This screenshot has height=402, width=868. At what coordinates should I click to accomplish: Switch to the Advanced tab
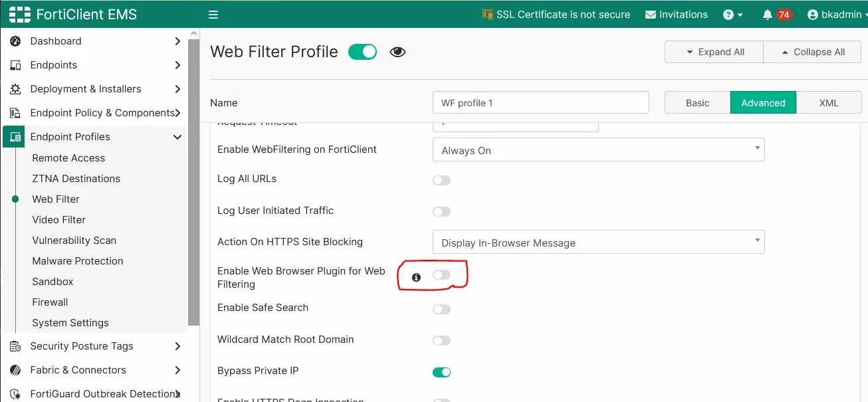click(763, 103)
